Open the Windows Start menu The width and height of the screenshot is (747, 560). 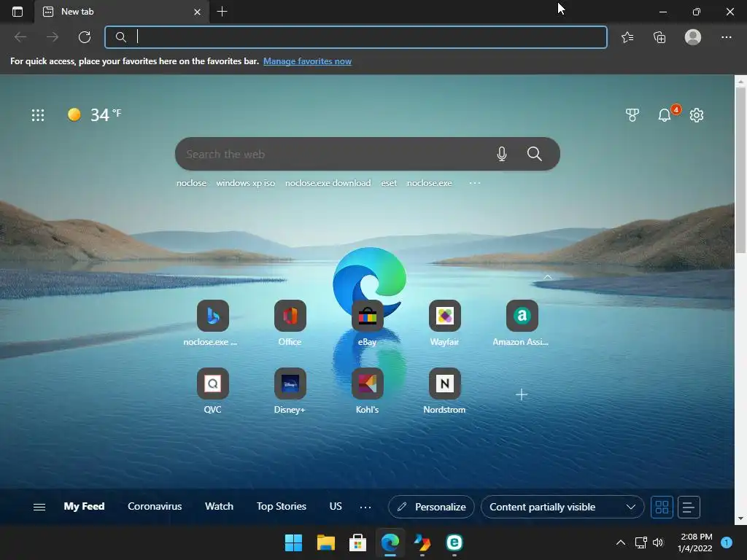coord(293,542)
